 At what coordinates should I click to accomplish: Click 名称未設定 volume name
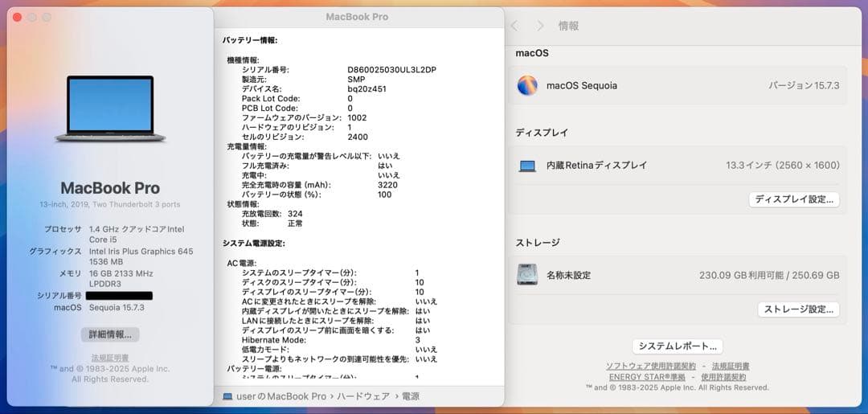pos(568,275)
